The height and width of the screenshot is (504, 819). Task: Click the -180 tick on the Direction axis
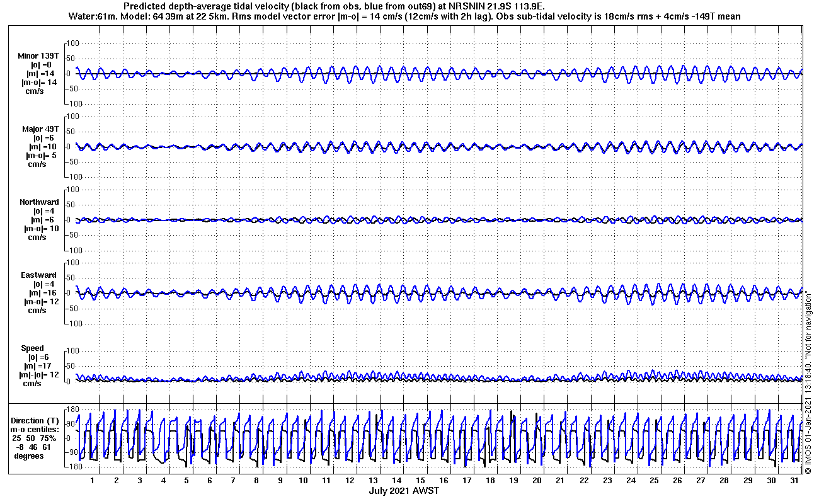click(x=71, y=467)
